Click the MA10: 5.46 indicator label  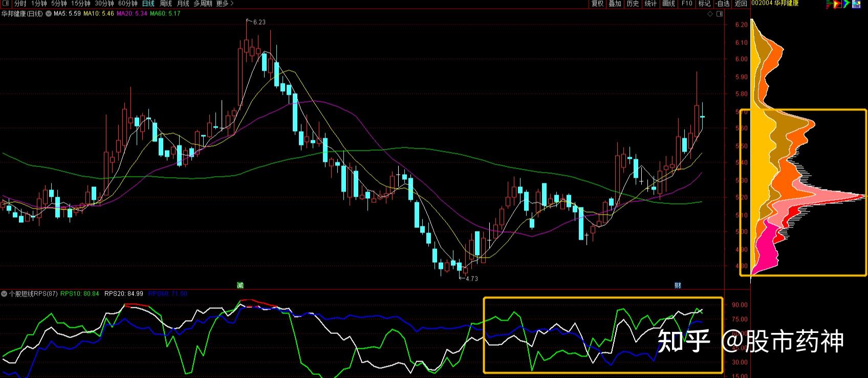tap(99, 14)
